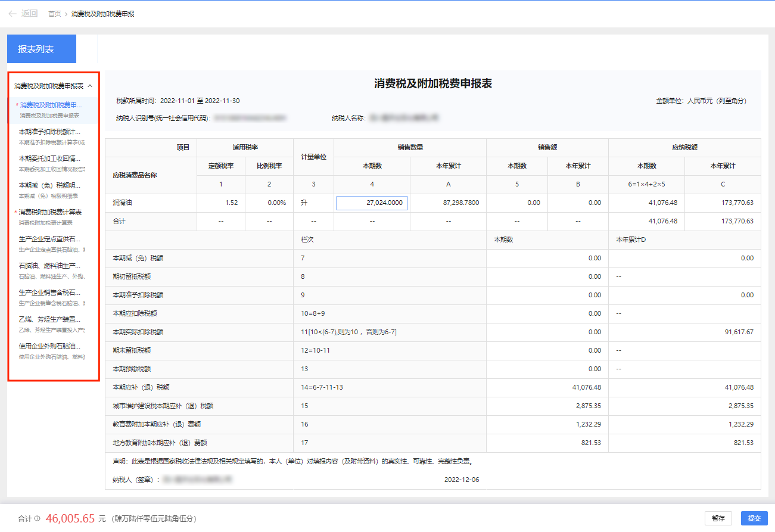775x532 pixels.
Task: Open 乙烯、芳烃生产装置 sidebar item
Action: coord(50,319)
